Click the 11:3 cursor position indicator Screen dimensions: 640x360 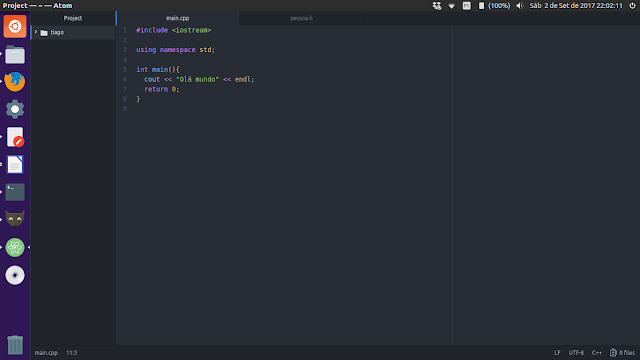(x=71, y=353)
